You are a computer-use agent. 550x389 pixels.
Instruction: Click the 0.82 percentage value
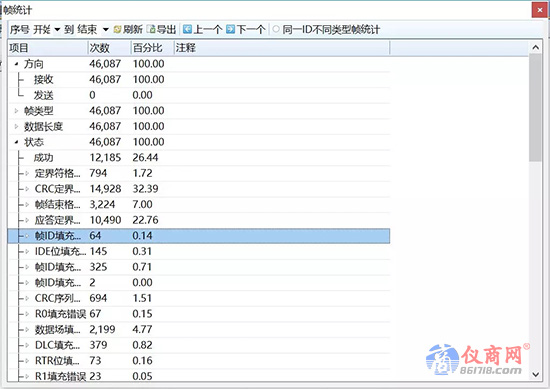142,345
